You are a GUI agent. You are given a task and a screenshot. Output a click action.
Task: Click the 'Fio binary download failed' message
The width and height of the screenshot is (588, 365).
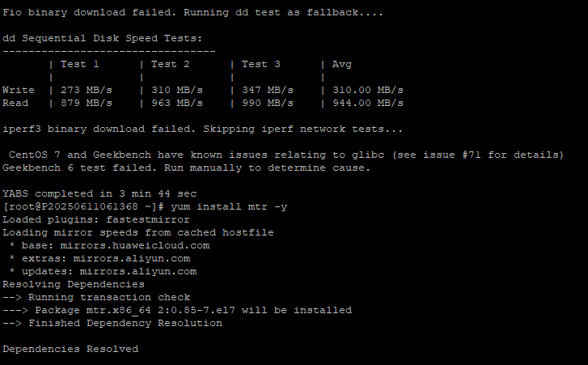89,12
